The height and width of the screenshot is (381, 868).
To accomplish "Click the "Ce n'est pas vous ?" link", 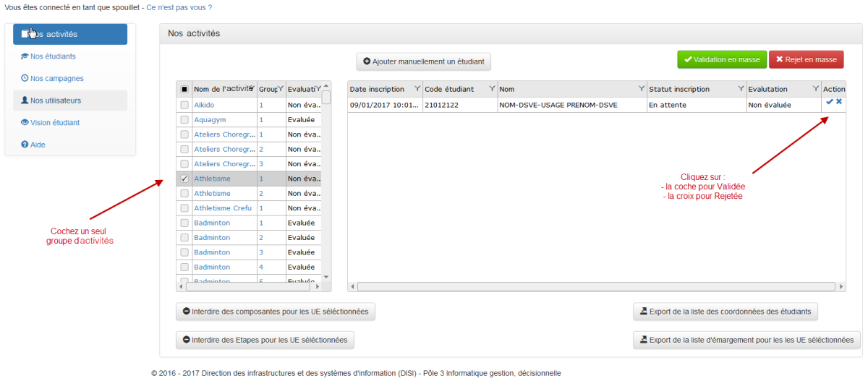I will pos(179,7).
